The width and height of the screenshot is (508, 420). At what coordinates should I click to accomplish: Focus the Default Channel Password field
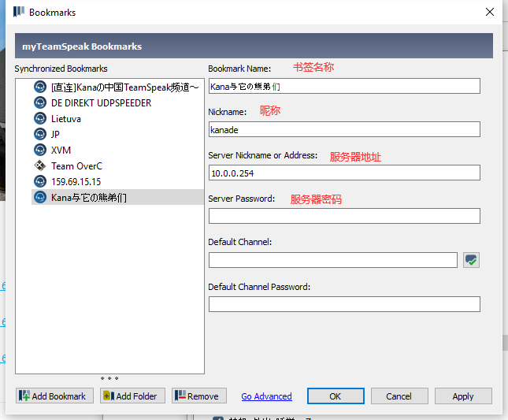pyautogui.click(x=344, y=304)
